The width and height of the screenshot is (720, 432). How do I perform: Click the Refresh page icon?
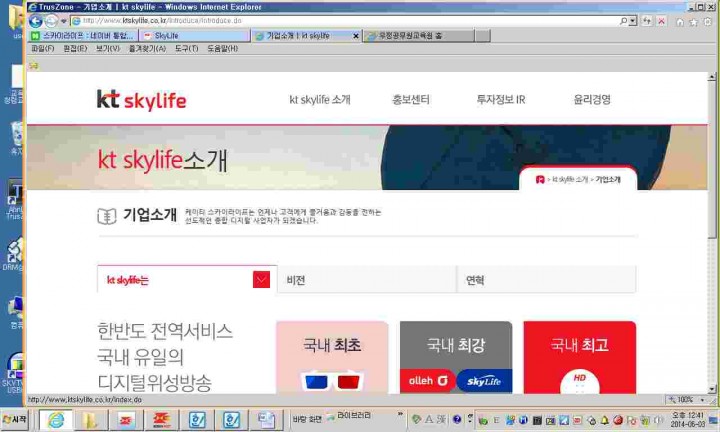coord(647,21)
